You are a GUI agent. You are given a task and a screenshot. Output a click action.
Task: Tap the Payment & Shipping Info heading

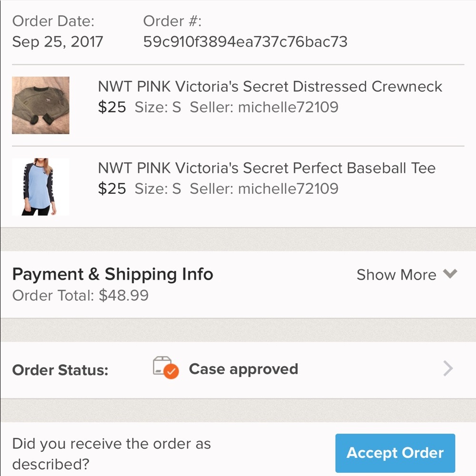click(x=113, y=275)
